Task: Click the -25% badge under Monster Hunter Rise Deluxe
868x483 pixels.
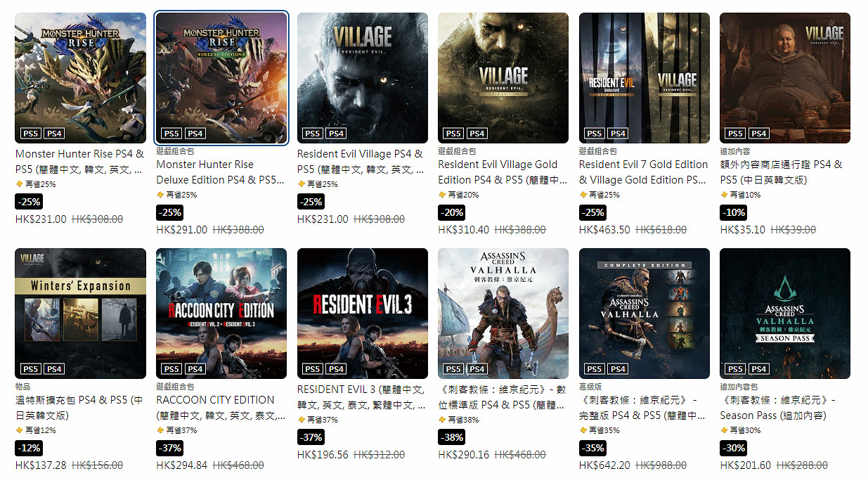Action: coord(169,212)
